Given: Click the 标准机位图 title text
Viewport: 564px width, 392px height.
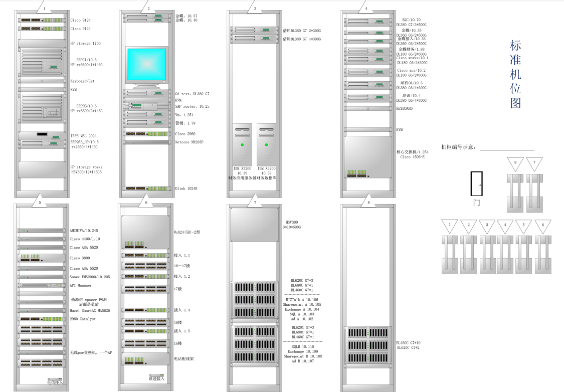Looking at the screenshot, I should pyautogui.click(x=515, y=74).
